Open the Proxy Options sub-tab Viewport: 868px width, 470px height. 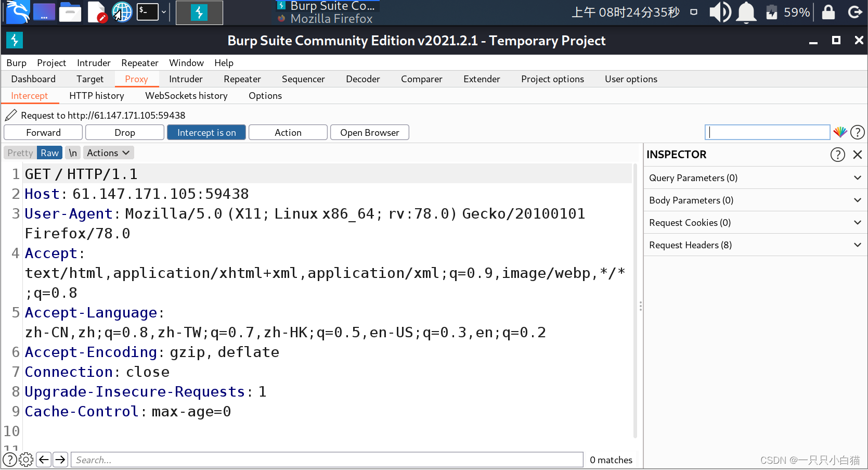(x=265, y=96)
